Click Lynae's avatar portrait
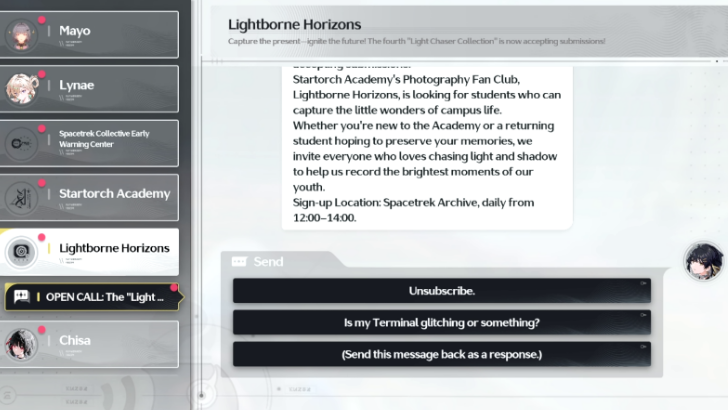The height and width of the screenshot is (410, 728). pyautogui.click(x=22, y=89)
